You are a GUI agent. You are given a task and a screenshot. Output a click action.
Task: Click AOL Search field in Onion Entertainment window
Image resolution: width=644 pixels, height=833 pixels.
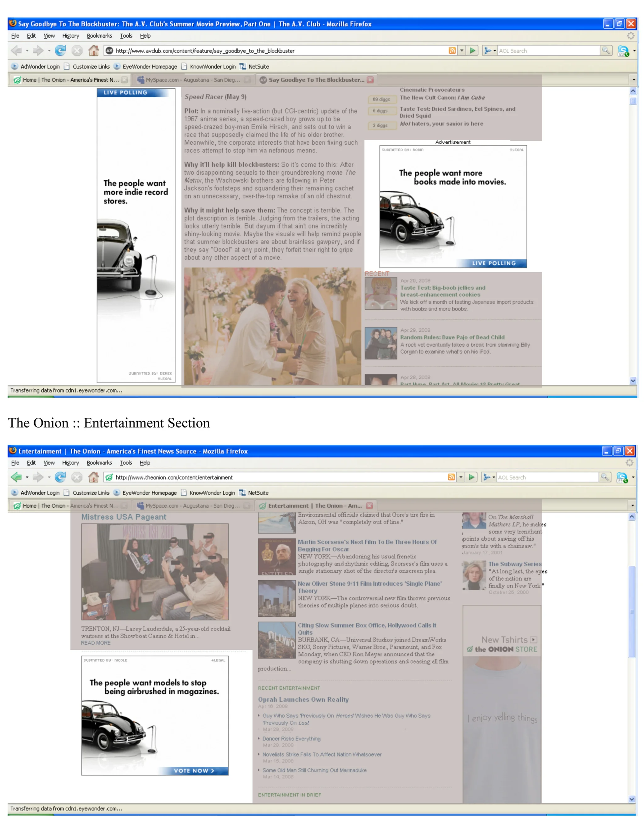coord(547,477)
